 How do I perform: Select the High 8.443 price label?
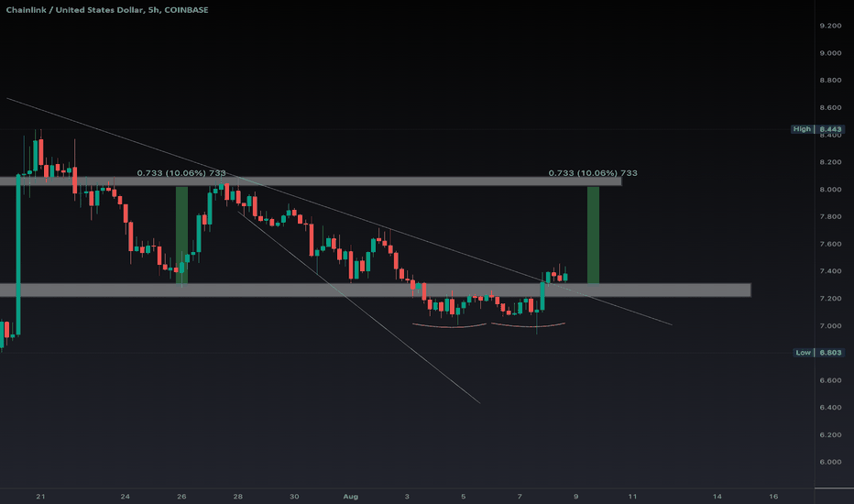[818, 129]
